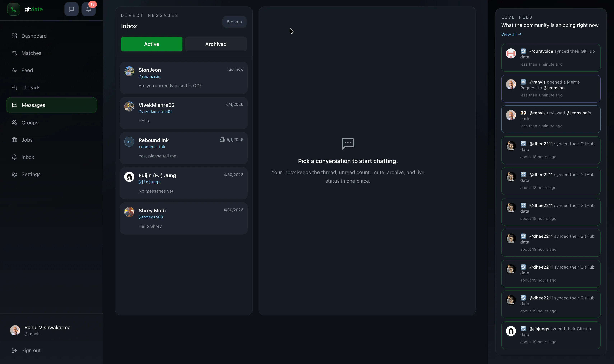Image resolution: width=614 pixels, height=364 pixels.
Task: Click the Dashboard grid icon
Action: coord(14,36)
